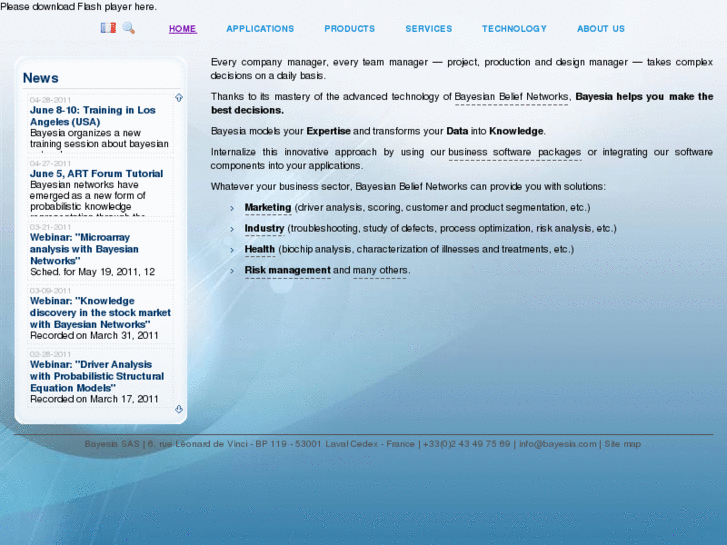Viewport: 727px width, 545px height.
Task: Open June 8-10 Los Angeles training news
Action: point(93,116)
